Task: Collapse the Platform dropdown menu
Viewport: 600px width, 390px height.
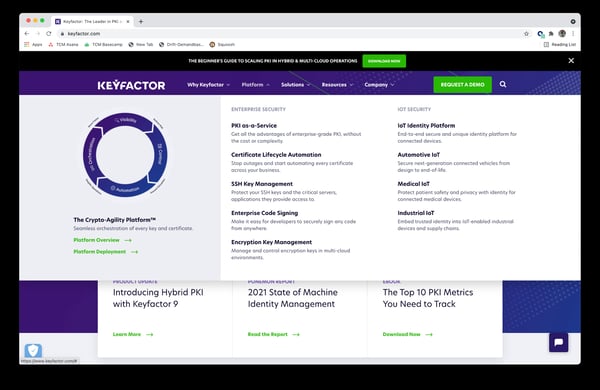Action: point(256,85)
